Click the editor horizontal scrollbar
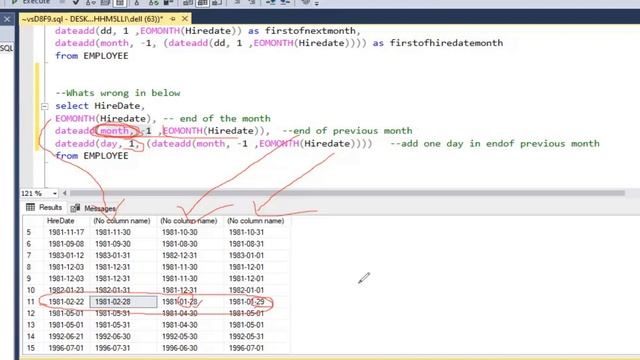 tap(347, 193)
